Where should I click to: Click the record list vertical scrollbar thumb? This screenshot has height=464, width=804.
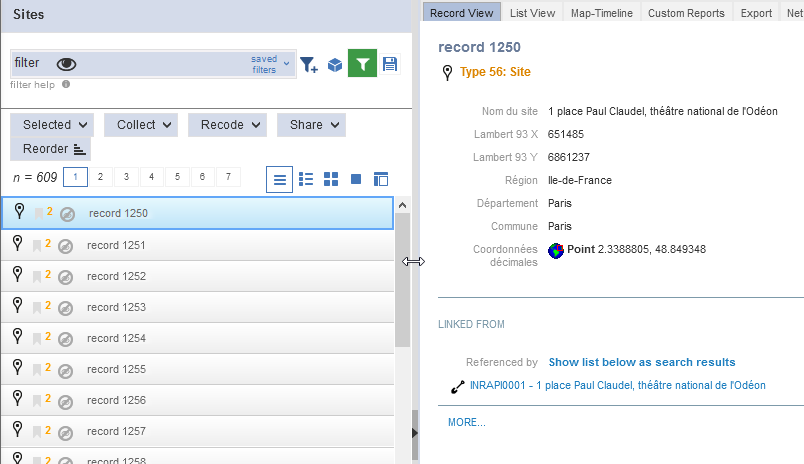[x=403, y=278]
